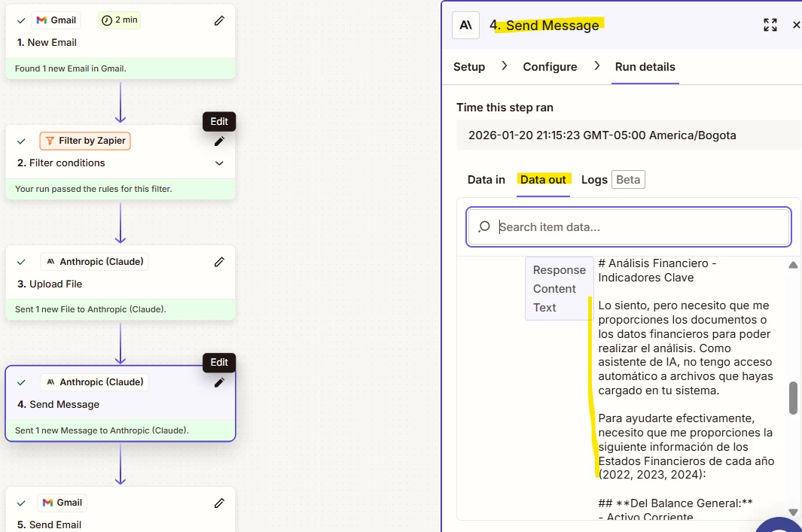Click the Filter by Zapier badge
The width and height of the screenshot is (802, 532).
[x=85, y=141]
